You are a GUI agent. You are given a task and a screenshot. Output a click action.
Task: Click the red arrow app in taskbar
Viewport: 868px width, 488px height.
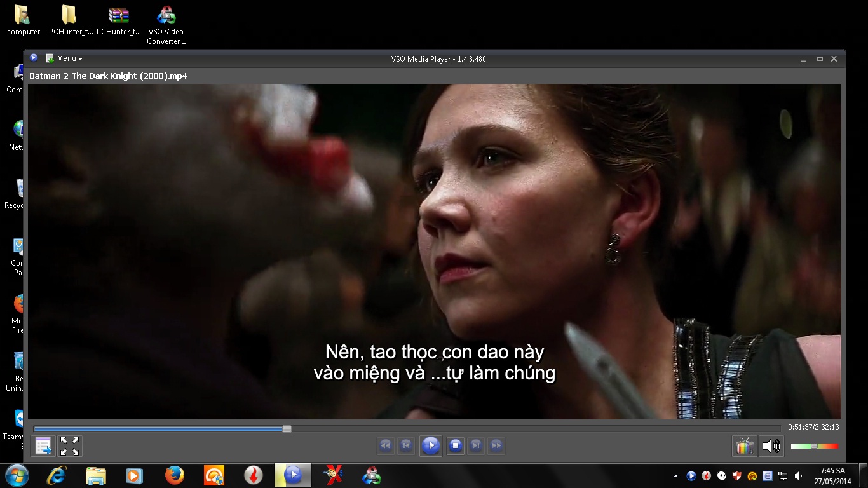[x=254, y=475]
